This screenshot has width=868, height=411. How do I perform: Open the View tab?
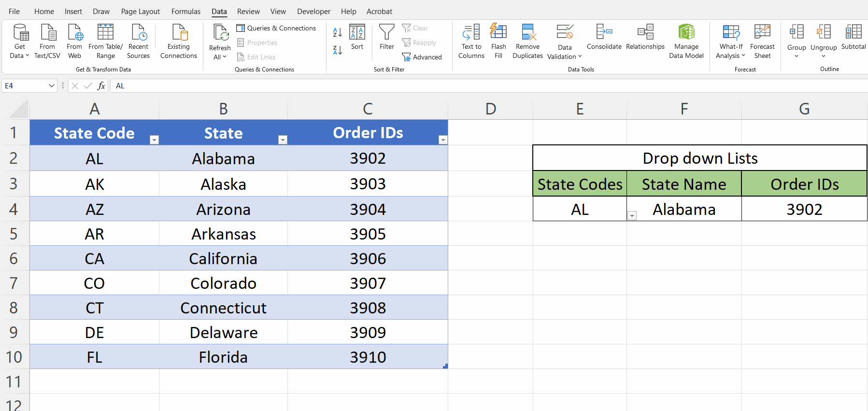[x=278, y=11]
